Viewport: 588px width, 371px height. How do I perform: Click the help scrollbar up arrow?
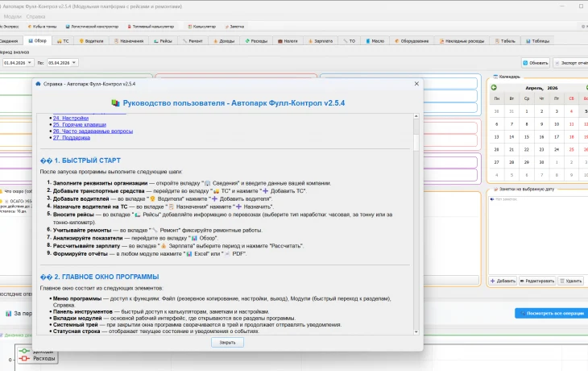(416, 116)
